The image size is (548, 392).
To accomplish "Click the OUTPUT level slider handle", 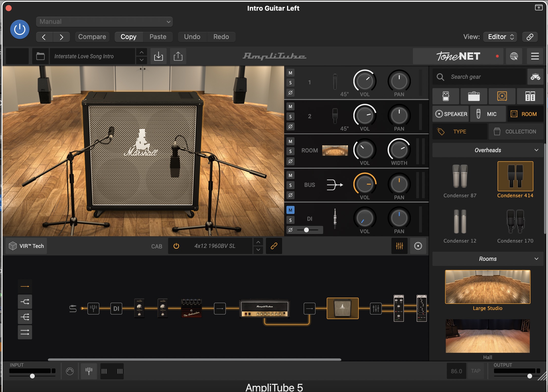I will [529, 376].
